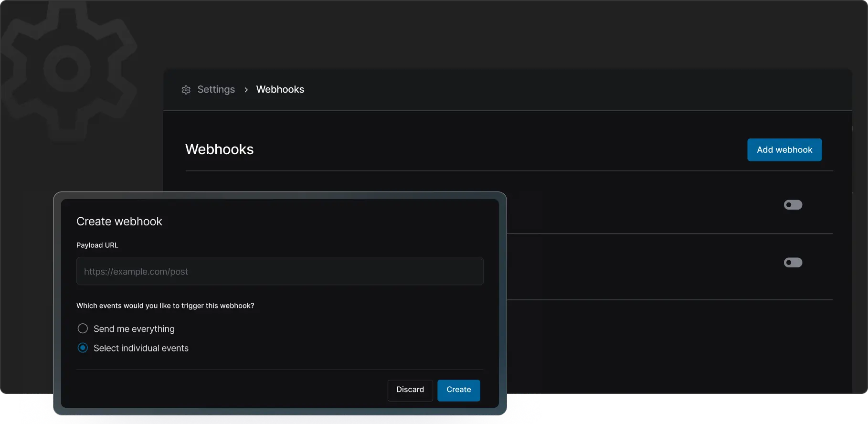Click the Add webhook button
Image resolution: width=868 pixels, height=424 pixels.
coord(784,150)
